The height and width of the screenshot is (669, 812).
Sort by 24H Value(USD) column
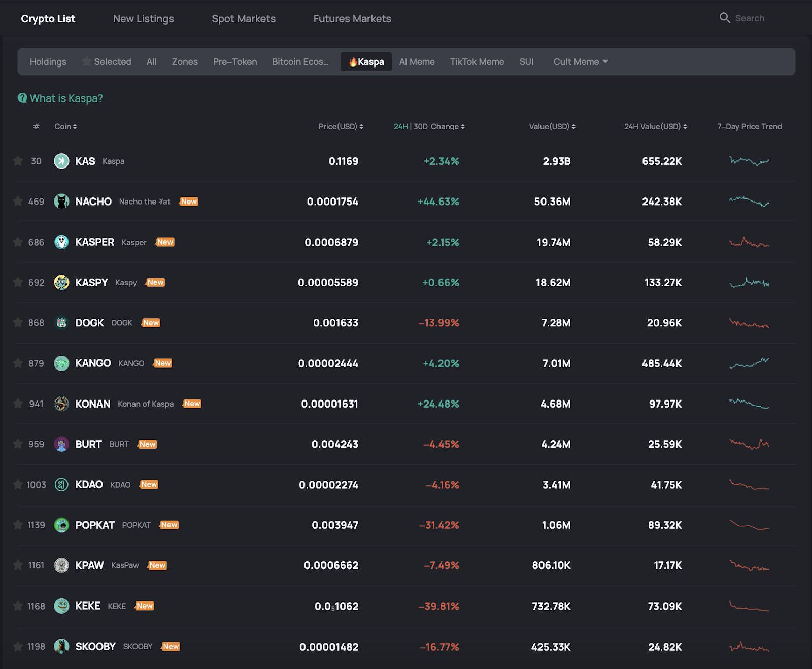[x=655, y=127]
